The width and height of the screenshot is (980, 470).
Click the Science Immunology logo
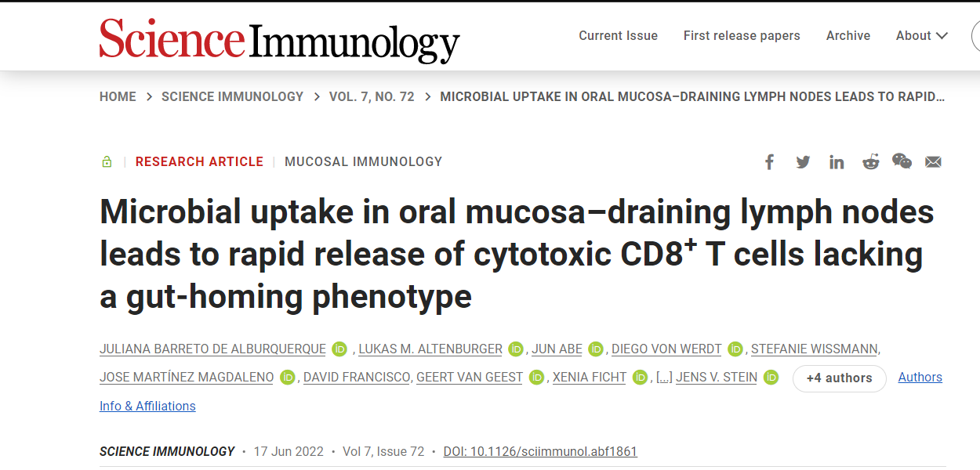tap(279, 39)
